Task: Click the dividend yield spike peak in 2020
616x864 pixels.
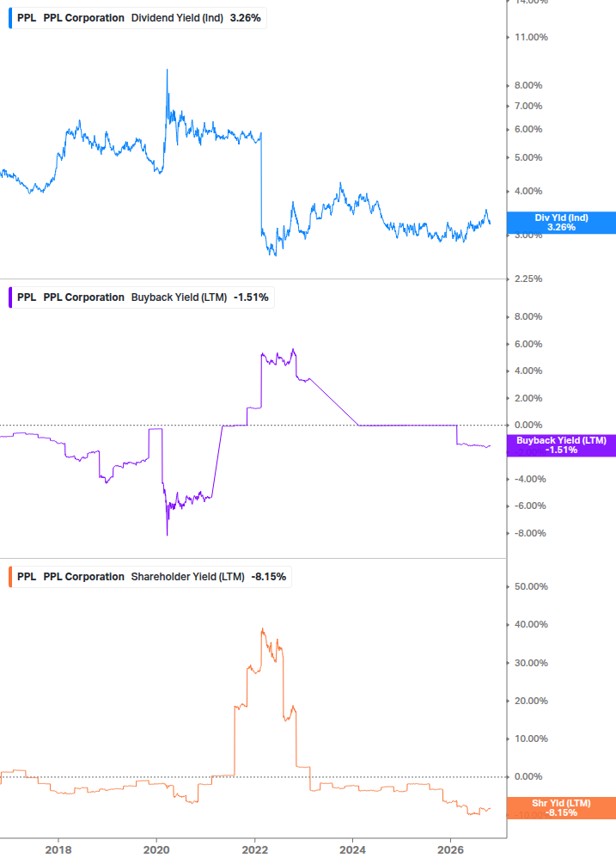Action: click(168, 70)
